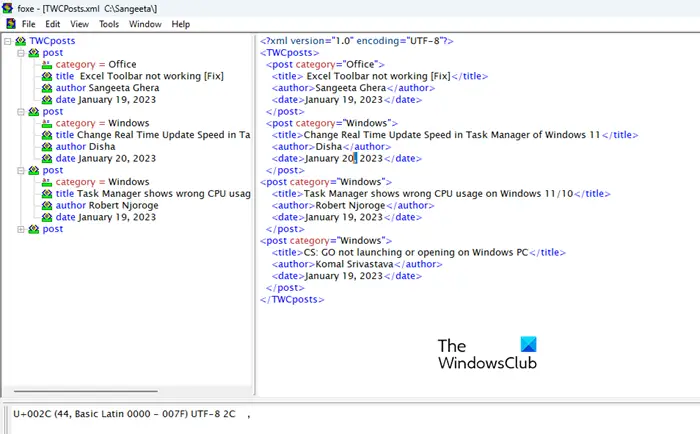The image size is (700, 434).
Task: Click the XML declaration line in editor
Action: coord(357,41)
